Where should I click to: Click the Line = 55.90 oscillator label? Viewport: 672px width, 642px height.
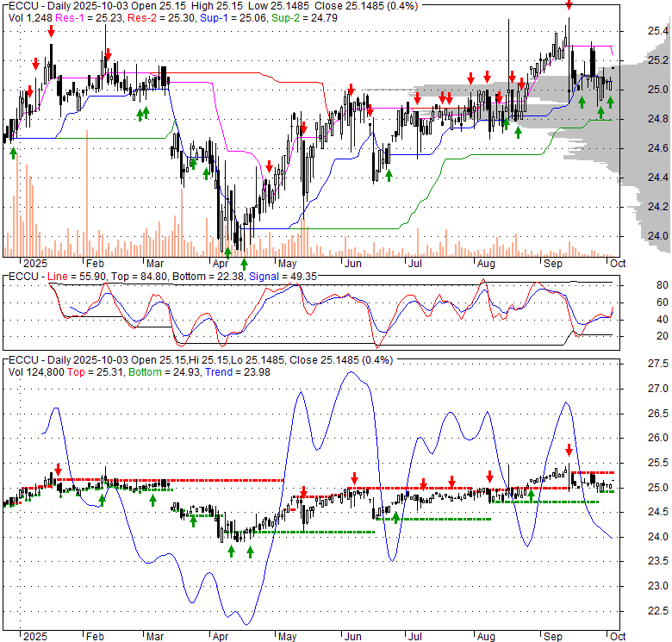68,276
